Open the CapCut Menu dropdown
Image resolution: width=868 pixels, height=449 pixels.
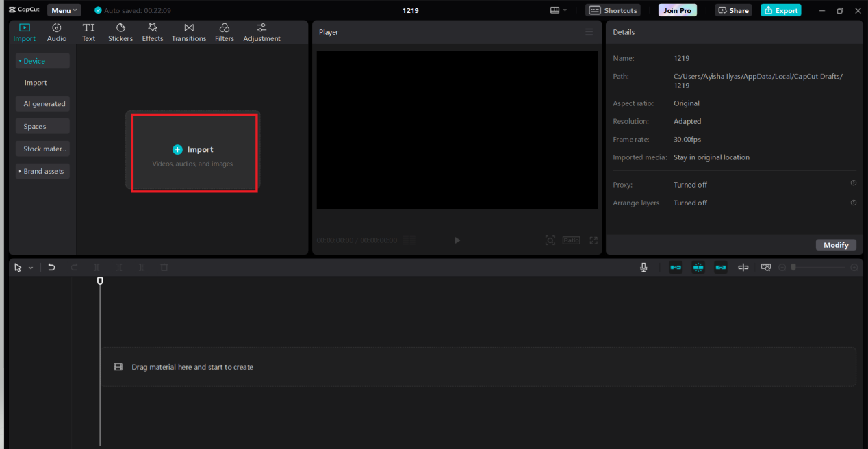point(64,10)
